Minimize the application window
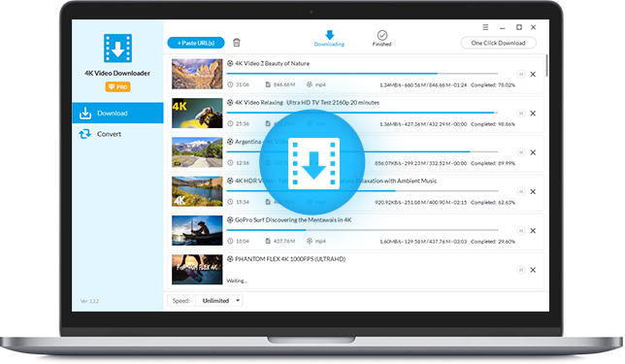Screen dimensions: 625x364 click(503, 28)
